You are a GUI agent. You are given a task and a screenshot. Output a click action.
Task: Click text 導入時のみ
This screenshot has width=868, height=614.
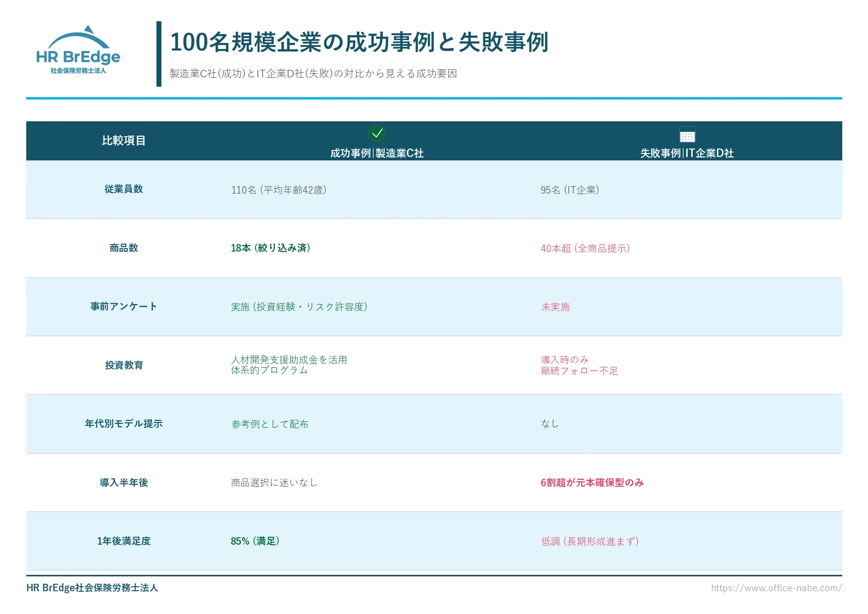(x=564, y=359)
